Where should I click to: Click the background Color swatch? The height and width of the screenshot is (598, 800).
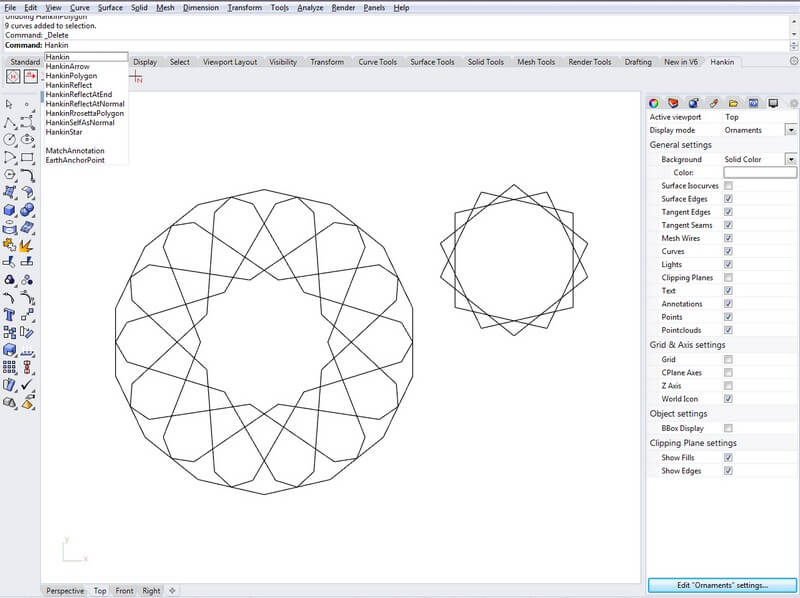760,173
